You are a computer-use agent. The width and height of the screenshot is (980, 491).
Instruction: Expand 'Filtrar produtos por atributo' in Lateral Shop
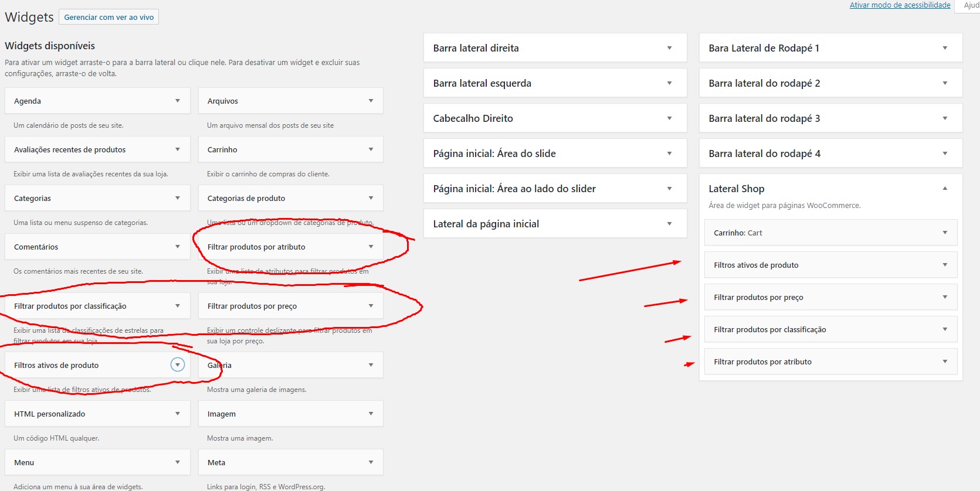click(x=945, y=362)
